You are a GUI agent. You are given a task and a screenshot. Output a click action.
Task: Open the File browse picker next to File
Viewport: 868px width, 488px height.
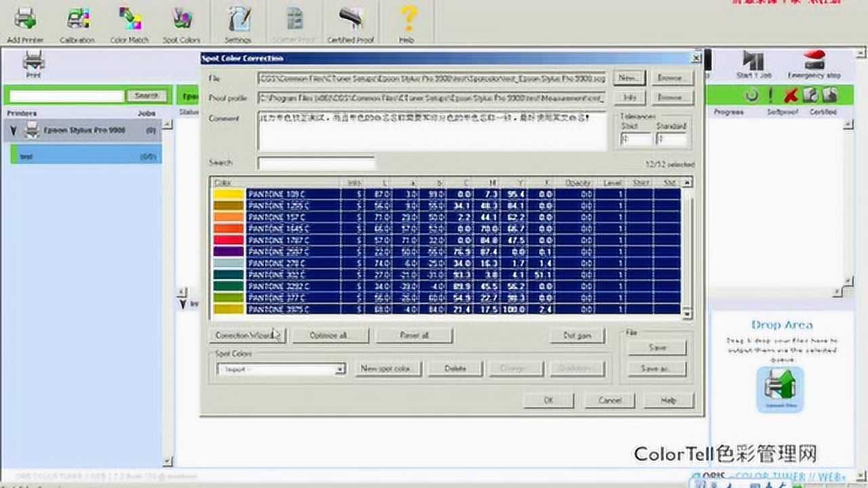(x=671, y=77)
